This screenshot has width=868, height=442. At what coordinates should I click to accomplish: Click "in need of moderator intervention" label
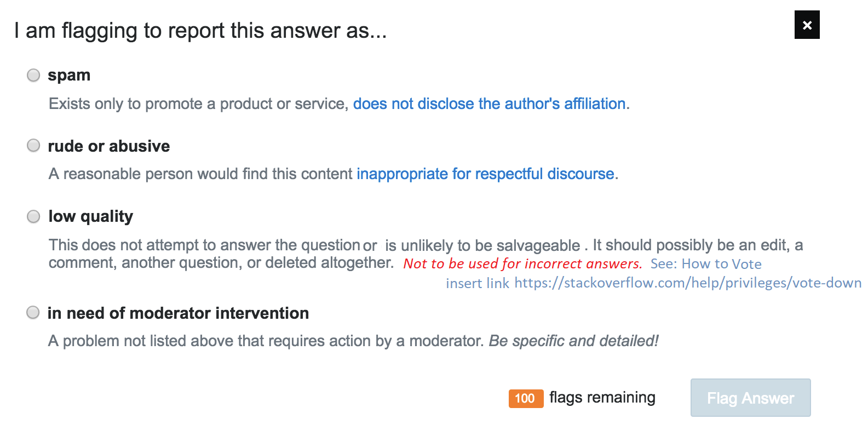178,313
